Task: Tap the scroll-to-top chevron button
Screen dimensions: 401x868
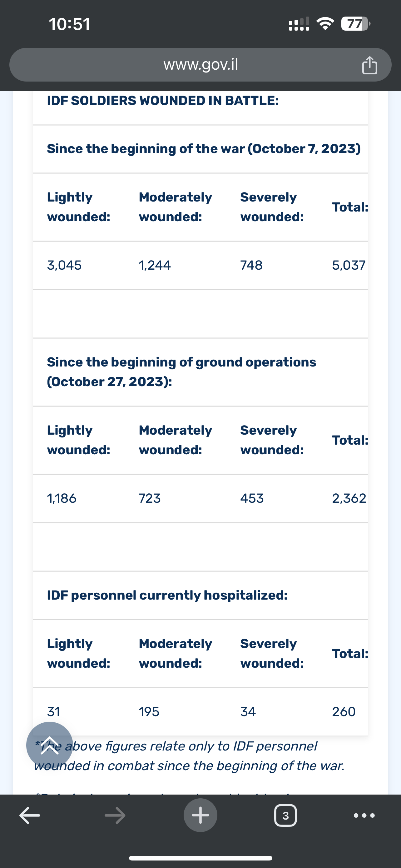Action: (49, 745)
